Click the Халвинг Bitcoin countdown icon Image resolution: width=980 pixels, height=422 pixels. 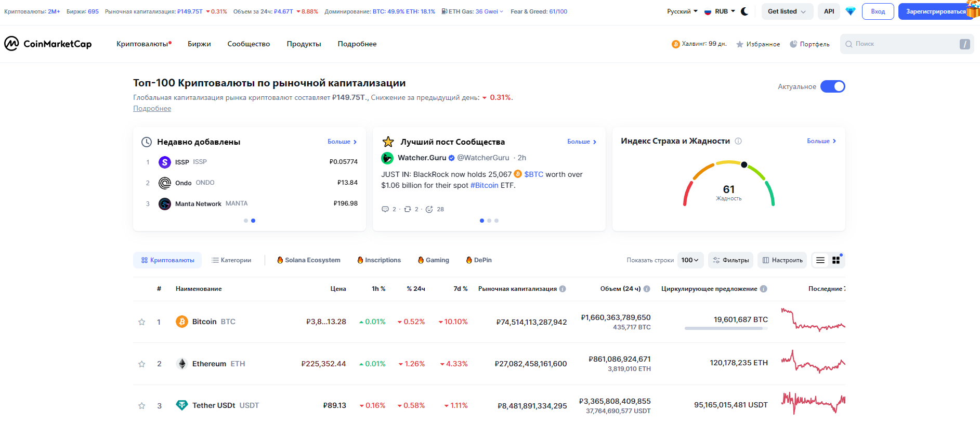coord(675,44)
